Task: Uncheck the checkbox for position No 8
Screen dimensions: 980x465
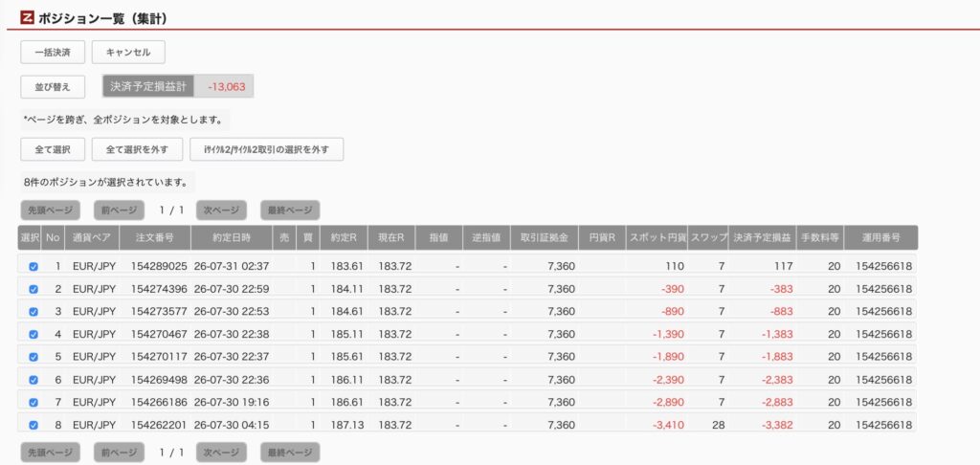Action: click(33, 425)
